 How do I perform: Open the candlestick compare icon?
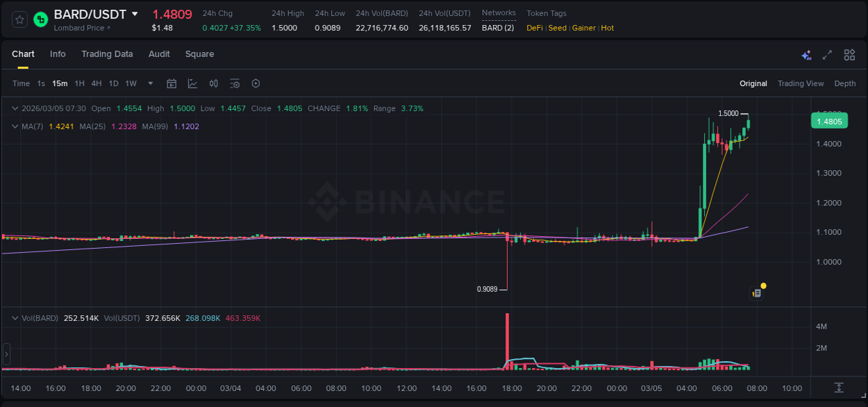click(x=213, y=83)
